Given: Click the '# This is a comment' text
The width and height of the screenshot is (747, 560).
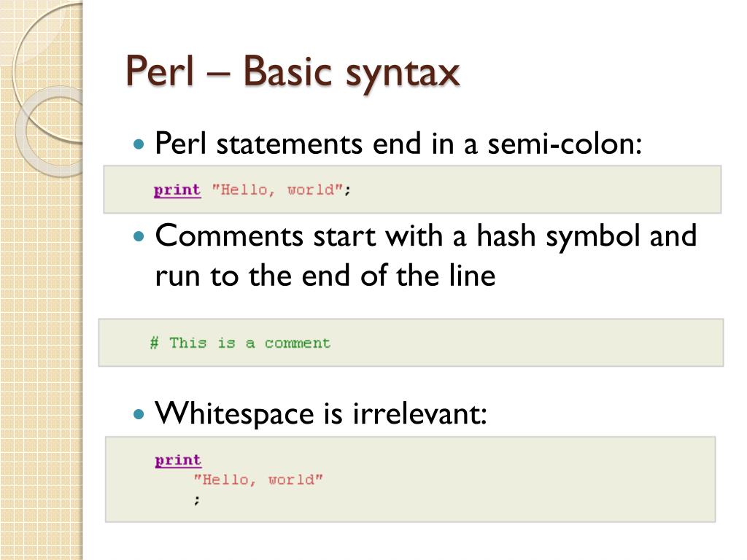Looking at the screenshot, I should point(240,343).
